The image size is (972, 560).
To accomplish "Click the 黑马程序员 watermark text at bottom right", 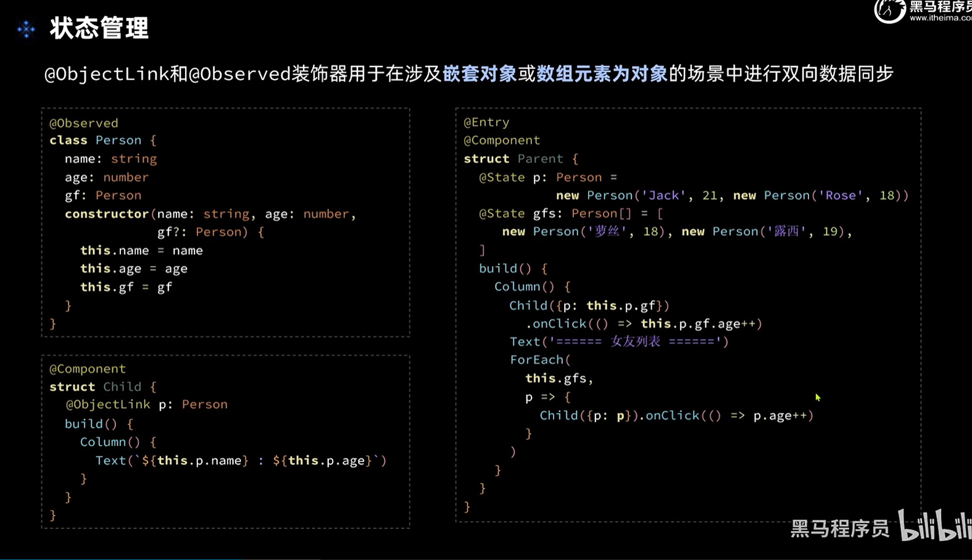I will pos(839,529).
